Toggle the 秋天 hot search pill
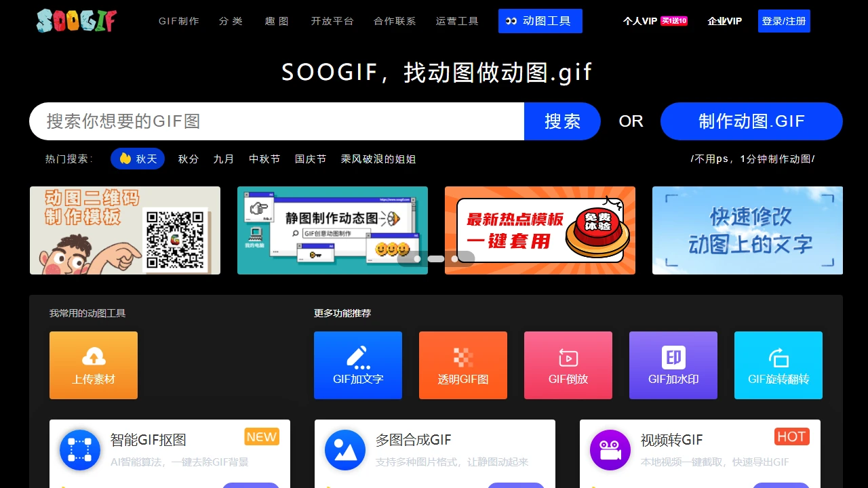The width and height of the screenshot is (868, 488). click(x=138, y=159)
